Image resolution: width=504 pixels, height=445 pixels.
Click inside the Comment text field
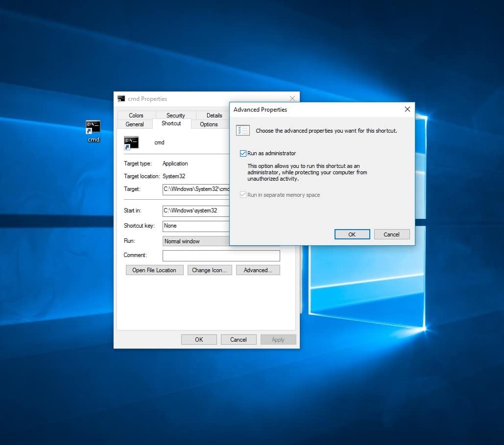(x=221, y=256)
